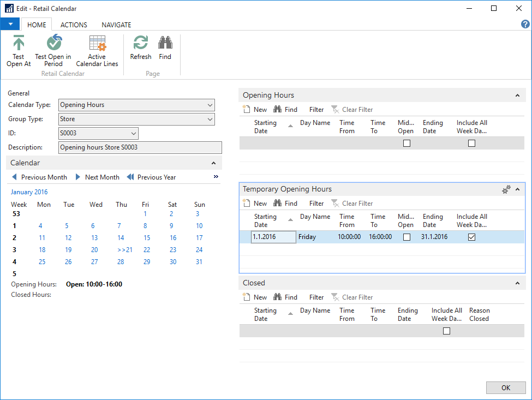
Task: Uncheck Include All Week Days for Friday row
Action: pos(471,237)
